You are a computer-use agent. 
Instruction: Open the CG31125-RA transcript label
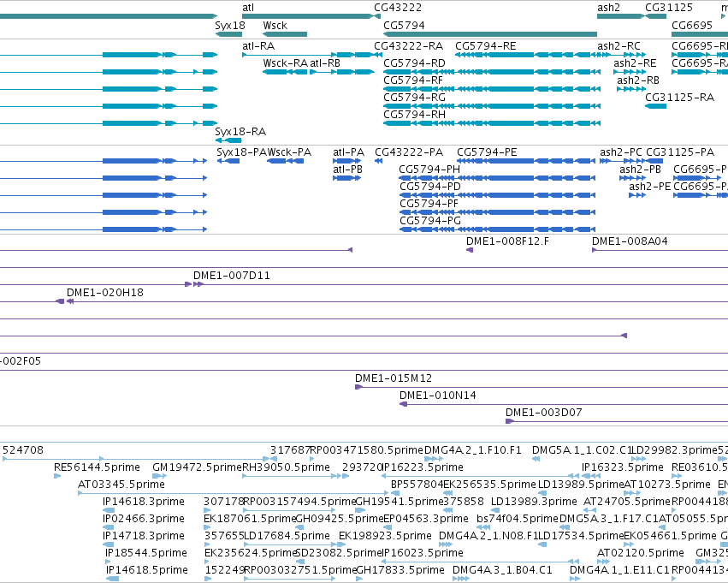680,98
